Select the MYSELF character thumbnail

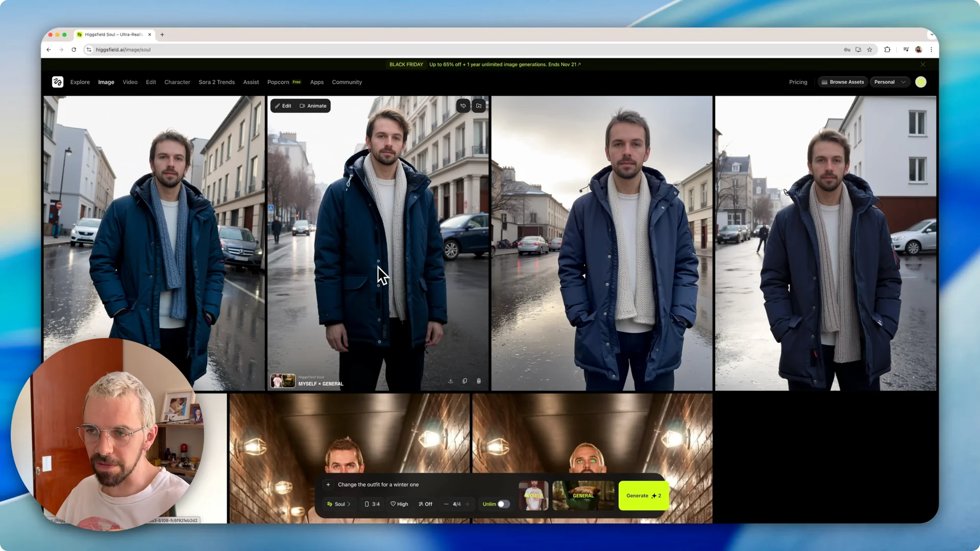click(533, 495)
